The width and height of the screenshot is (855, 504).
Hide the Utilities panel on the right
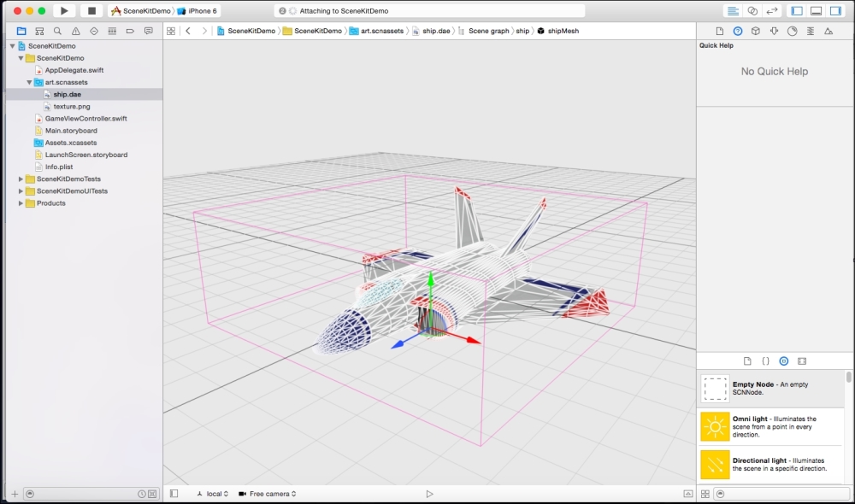[x=835, y=11]
